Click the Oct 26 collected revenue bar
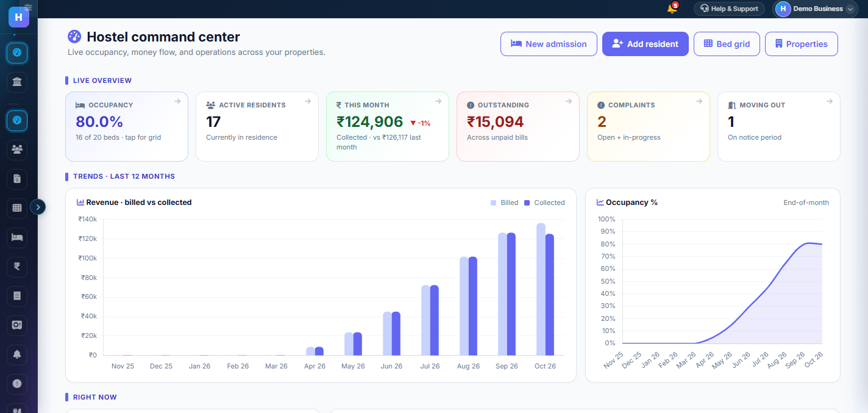The height and width of the screenshot is (413, 868). point(550,295)
